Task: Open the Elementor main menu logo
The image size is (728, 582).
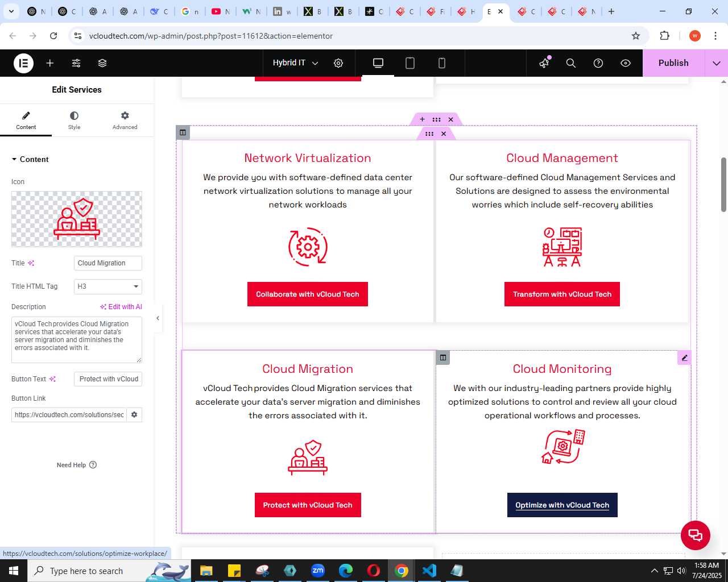Action: coord(23,63)
